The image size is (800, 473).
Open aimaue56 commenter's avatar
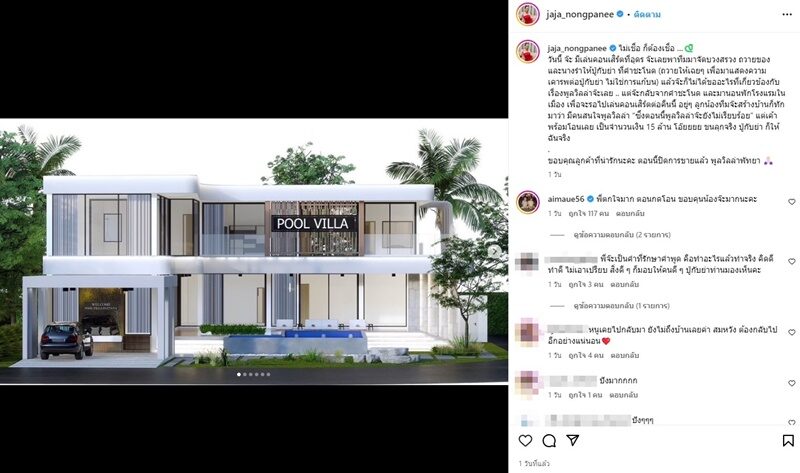click(x=528, y=203)
